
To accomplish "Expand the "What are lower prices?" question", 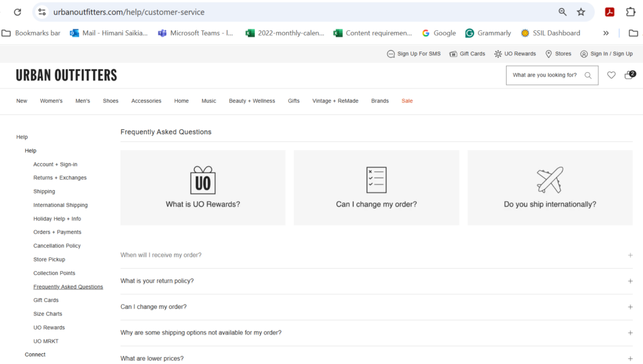I will point(630,358).
